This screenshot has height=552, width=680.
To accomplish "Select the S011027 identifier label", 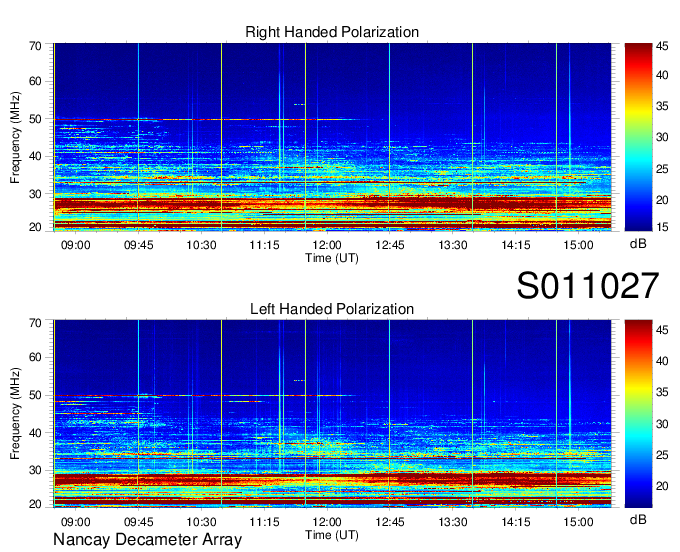I will (x=588, y=286).
